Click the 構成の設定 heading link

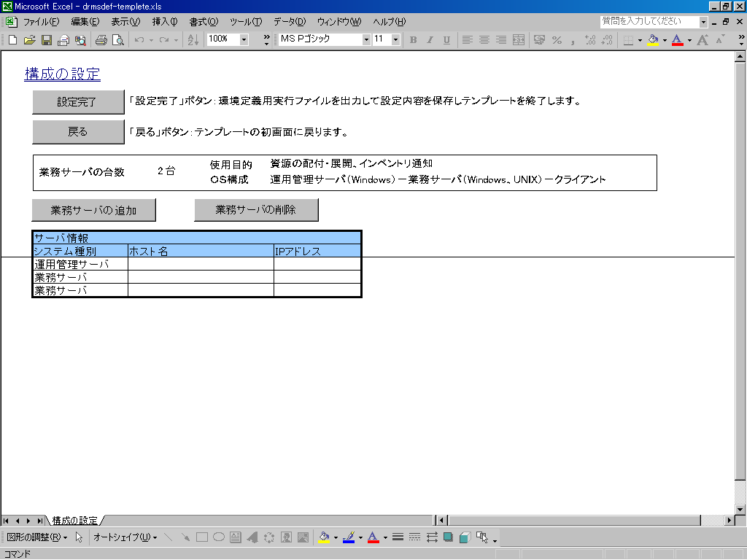[x=63, y=74]
